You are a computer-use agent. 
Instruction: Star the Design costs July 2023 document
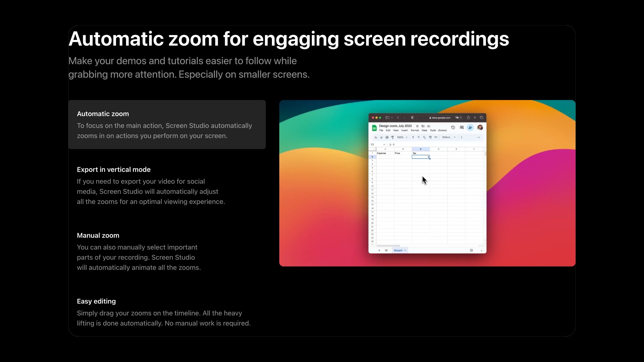tap(417, 126)
